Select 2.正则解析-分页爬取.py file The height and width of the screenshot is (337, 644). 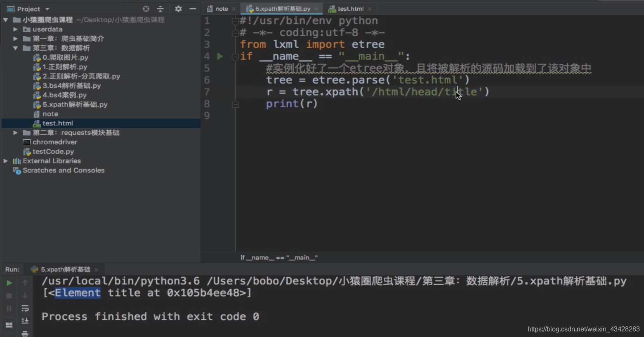coord(81,76)
